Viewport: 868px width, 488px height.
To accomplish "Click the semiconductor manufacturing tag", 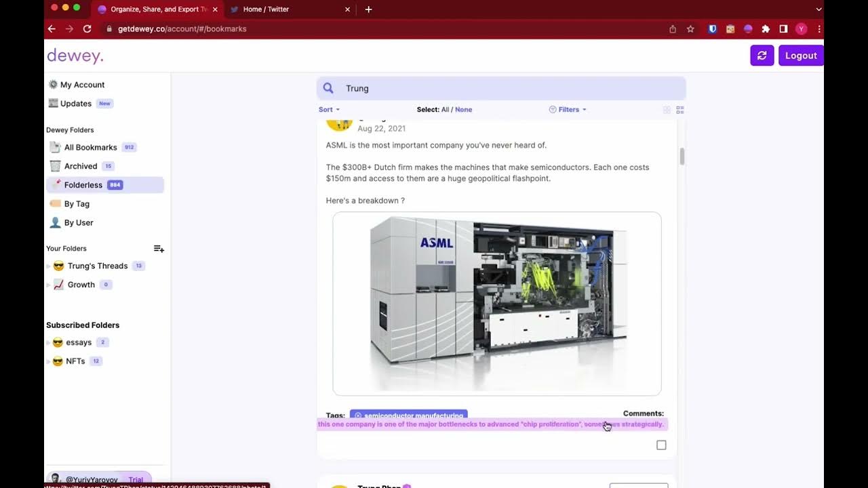I will click(x=409, y=414).
